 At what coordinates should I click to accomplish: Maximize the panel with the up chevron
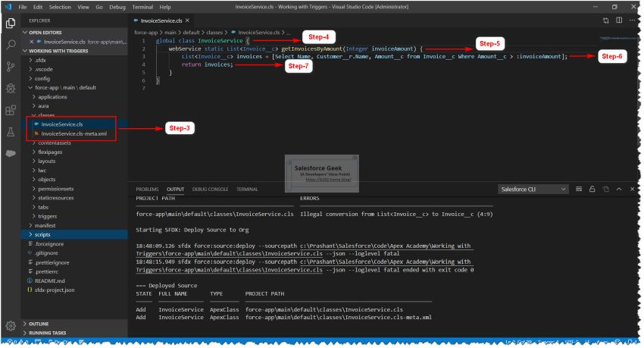(x=619, y=189)
